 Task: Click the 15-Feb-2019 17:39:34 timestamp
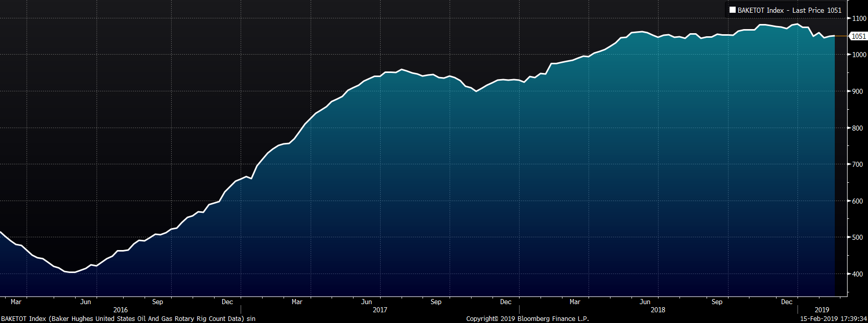tap(832, 318)
